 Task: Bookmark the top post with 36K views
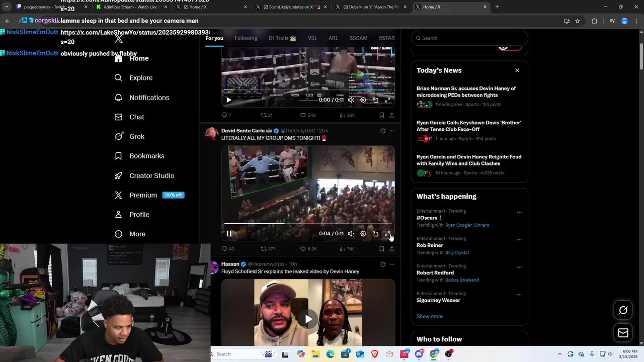(x=382, y=115)
